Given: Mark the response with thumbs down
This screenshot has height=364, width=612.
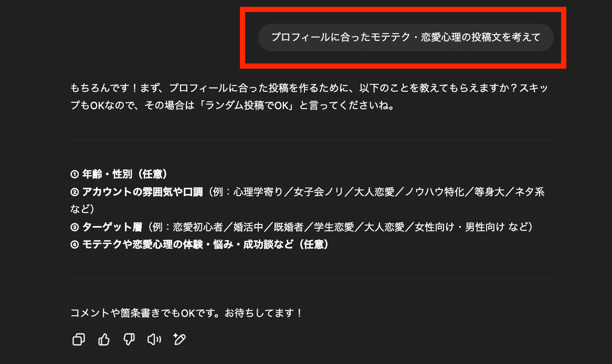Looking at the screenshot, I should [x=129, y=339].
